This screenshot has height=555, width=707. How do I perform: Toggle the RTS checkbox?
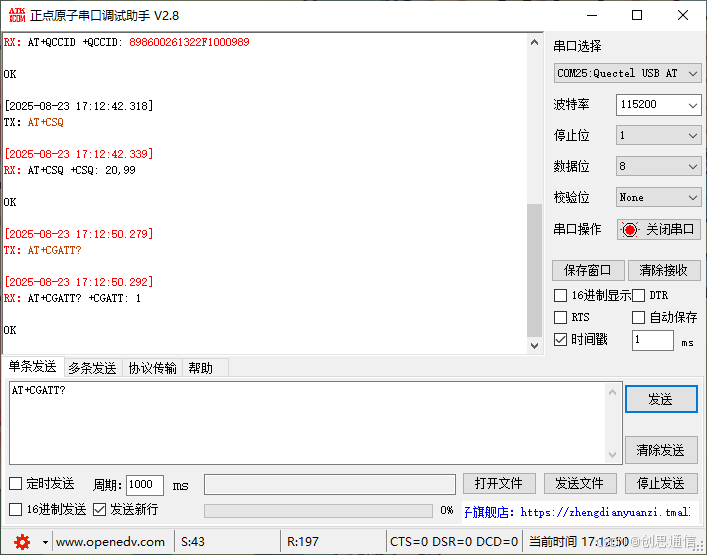click(560, 317)
